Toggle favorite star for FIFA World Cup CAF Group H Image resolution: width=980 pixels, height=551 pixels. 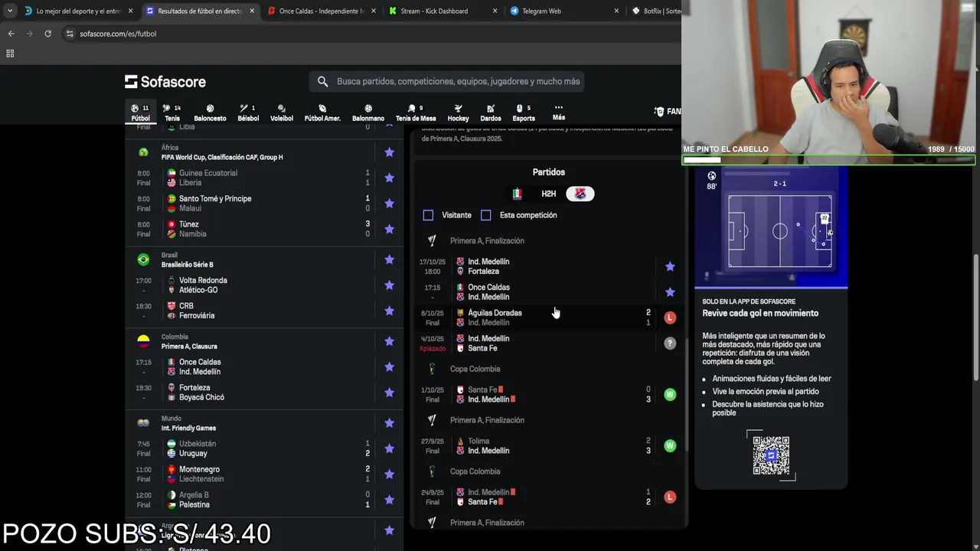pos(389,152)
